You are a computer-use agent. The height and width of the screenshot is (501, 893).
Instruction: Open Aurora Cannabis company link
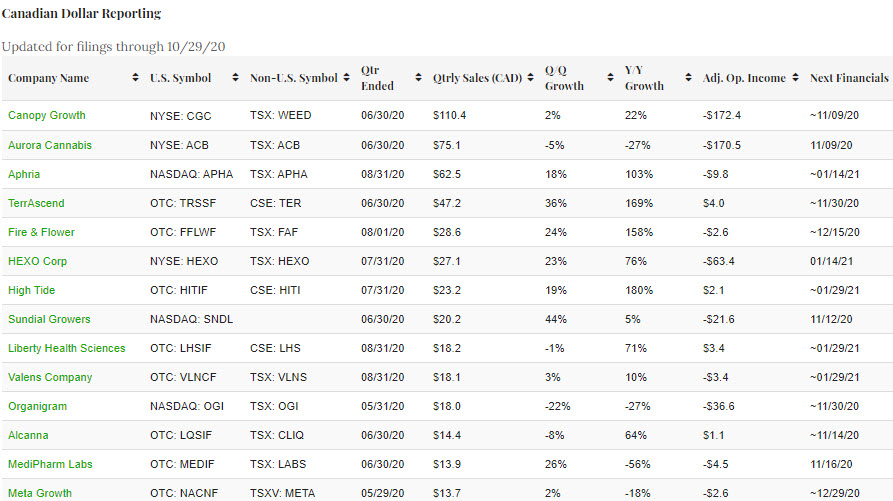52,145
